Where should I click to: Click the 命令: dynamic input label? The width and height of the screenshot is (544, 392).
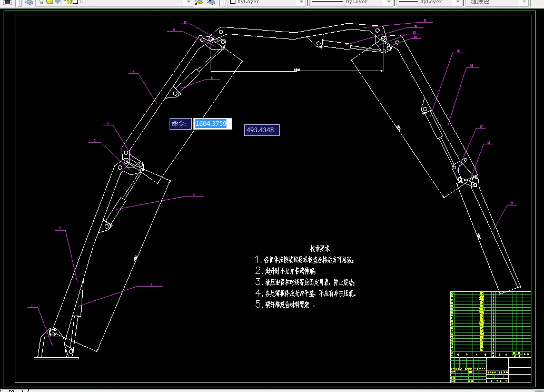tap(180, 124)
